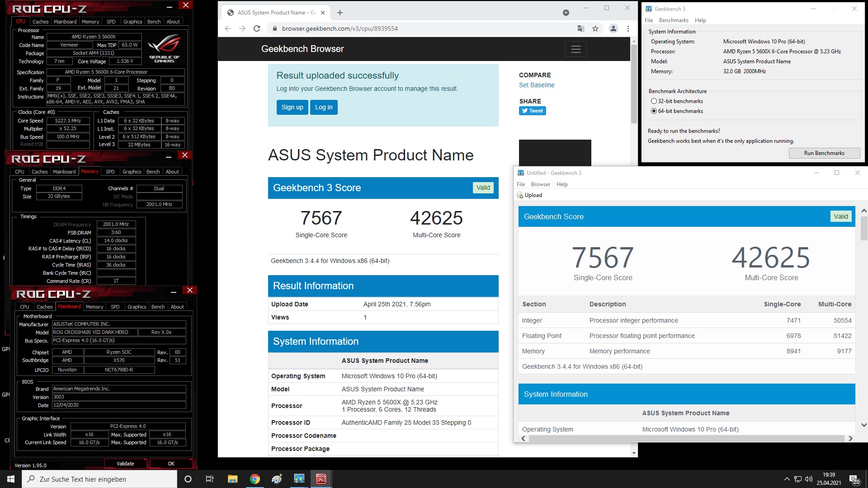Click the site lock icon in address bar
This screenshot has width=868, height=488.
[274, 28]
